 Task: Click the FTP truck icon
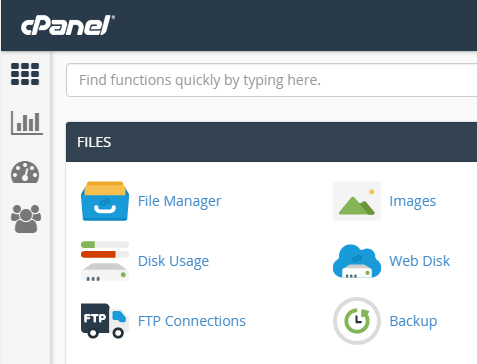pos(105,321)
